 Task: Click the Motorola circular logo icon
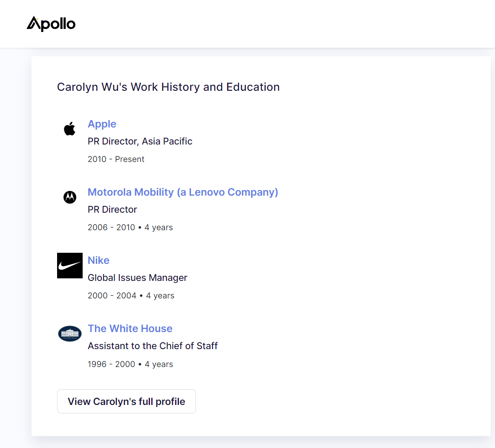click(x=70, y=197)
